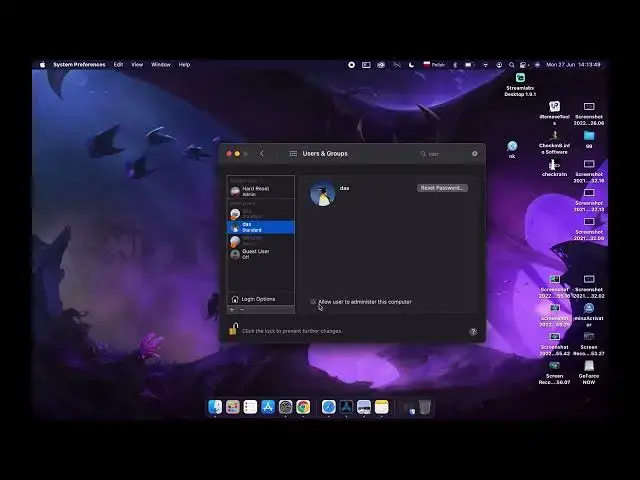The height and width of the screenshot is (480, 640).
Task: Toggle the Do Not Disturb moon icon
Action: [411, 64]
